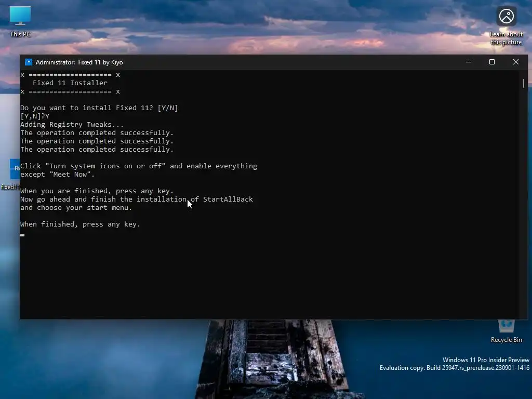Screen dimensions: 532x399
Task: Open Learn about this picture icon
Action: (x=506, y=26)
